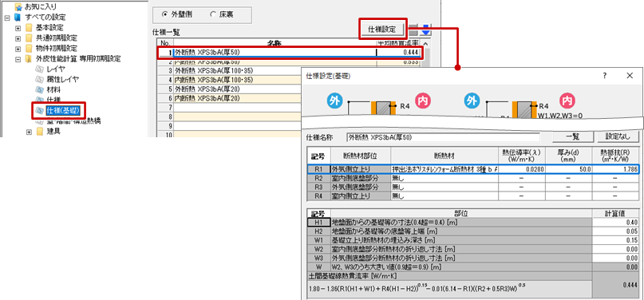Viewport: 644px width, 300px height.
Task: Select the お気に入り star icon
Action: pyautogui.click(x=18, y=7)
